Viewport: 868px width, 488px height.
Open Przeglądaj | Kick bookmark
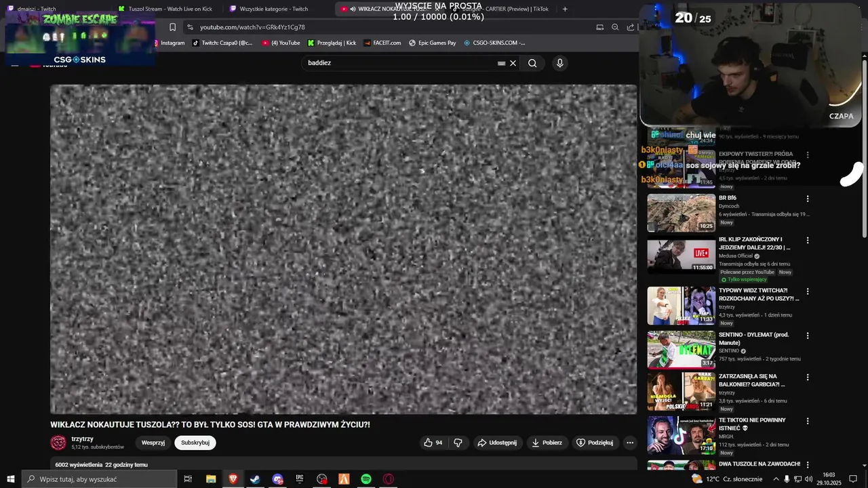point(332,43)
